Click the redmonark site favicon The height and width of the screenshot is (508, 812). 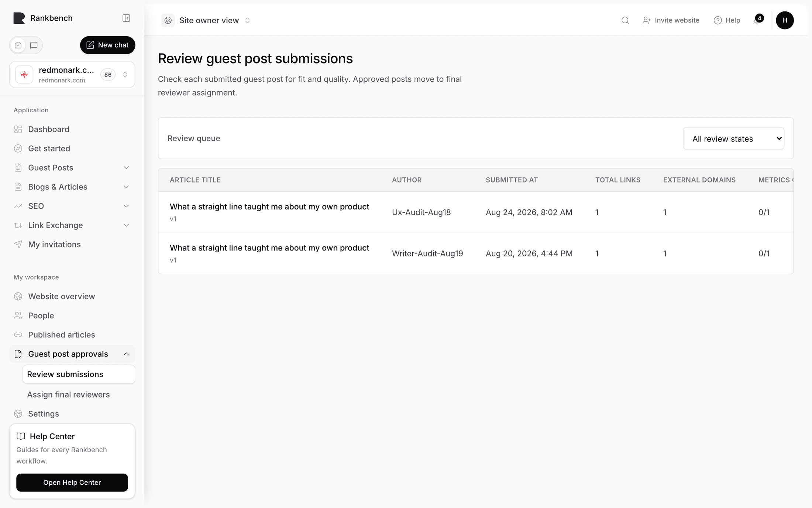click(x=24, y=75)
